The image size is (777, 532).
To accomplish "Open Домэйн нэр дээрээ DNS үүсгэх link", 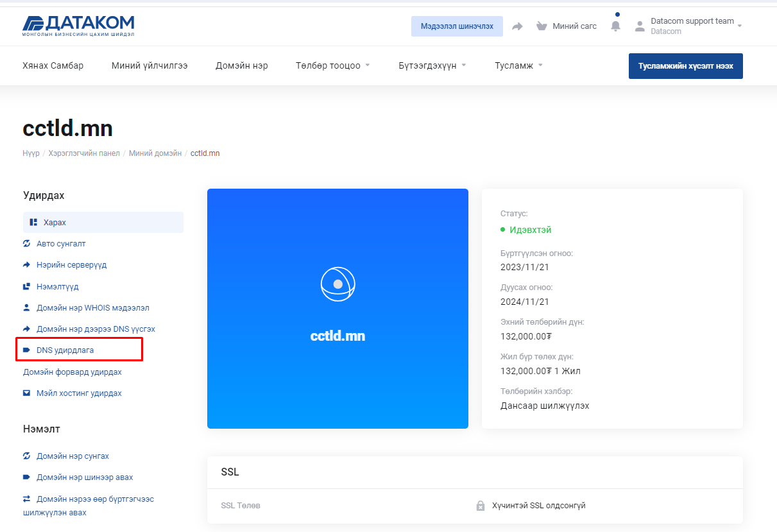I will pos(96,329).
